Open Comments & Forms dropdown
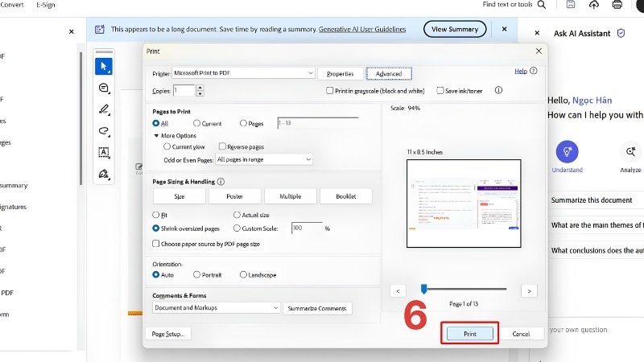 click(216, 308)
